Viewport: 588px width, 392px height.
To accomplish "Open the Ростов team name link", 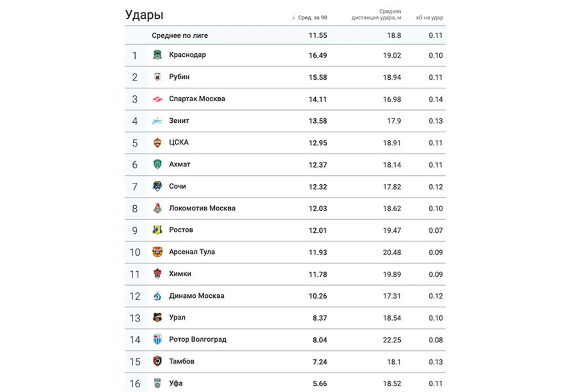I will [x=181, y=230].
